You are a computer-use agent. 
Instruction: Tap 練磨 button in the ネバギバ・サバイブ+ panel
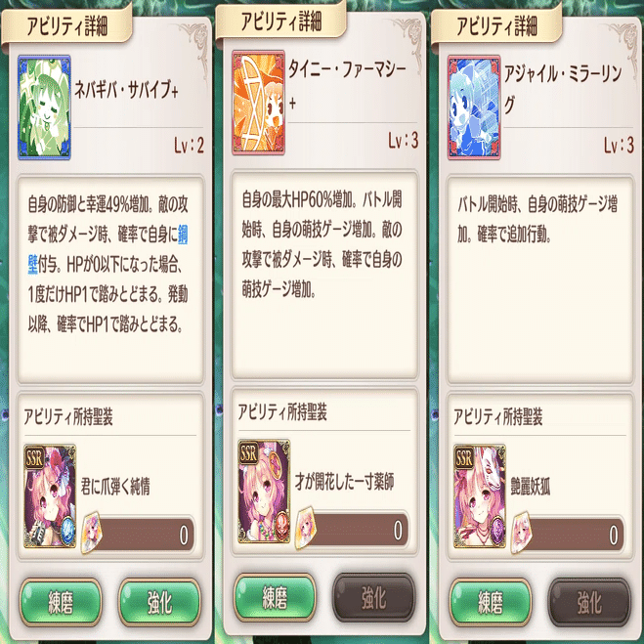61,602
